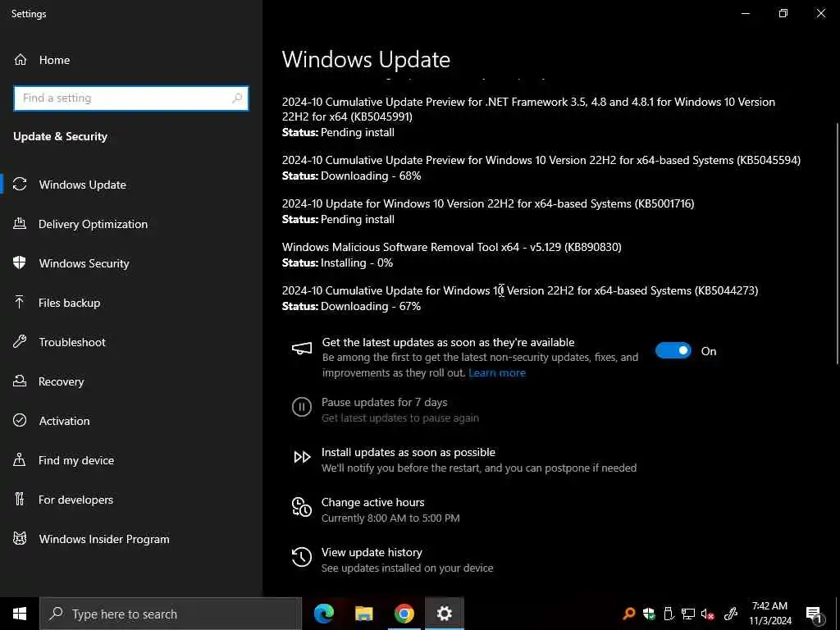The image size is (840, 630).
Task: Click the For developers tools icon
Action: (20, 500)
